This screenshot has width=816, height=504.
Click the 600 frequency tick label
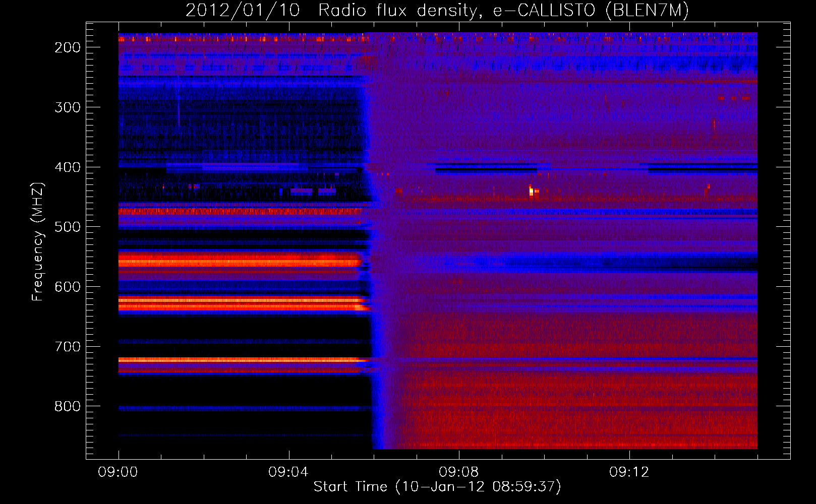[x=68, y=287]
